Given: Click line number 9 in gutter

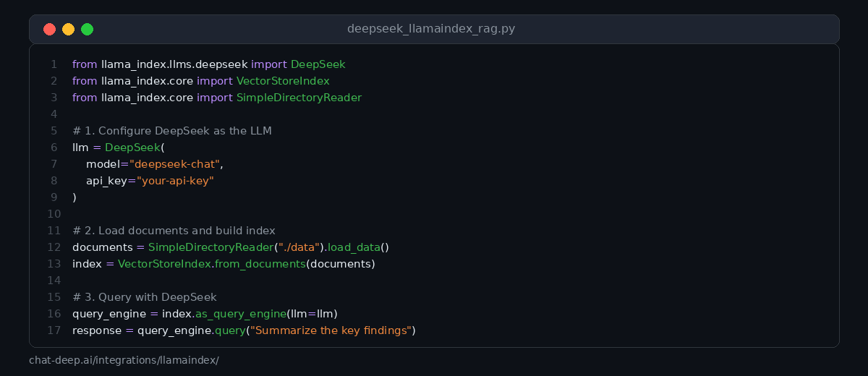Looking at the screenshot, I should [x=54, y=197].
